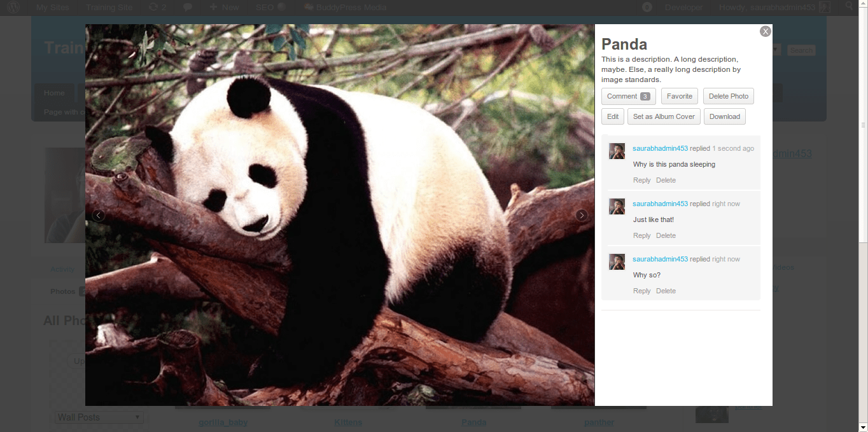Screen dimensions: 868x432
Task: Open saurabhadmin453's profile from "Just like that!" comment
Action: (x=660, y=204)
